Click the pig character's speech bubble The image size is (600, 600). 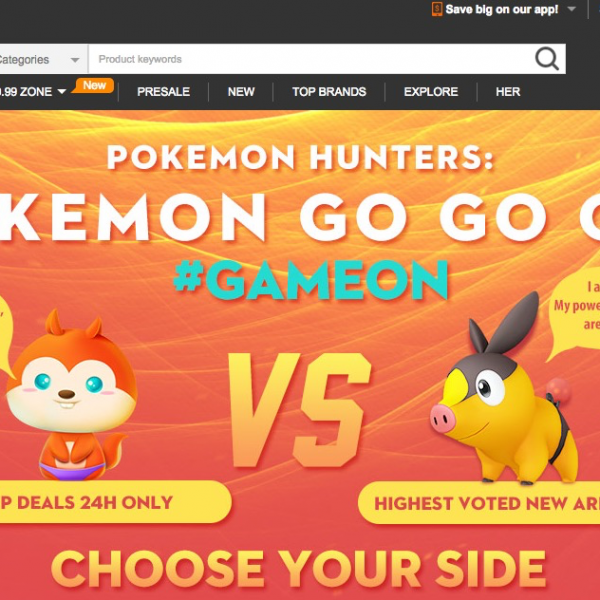click(574, 314)
